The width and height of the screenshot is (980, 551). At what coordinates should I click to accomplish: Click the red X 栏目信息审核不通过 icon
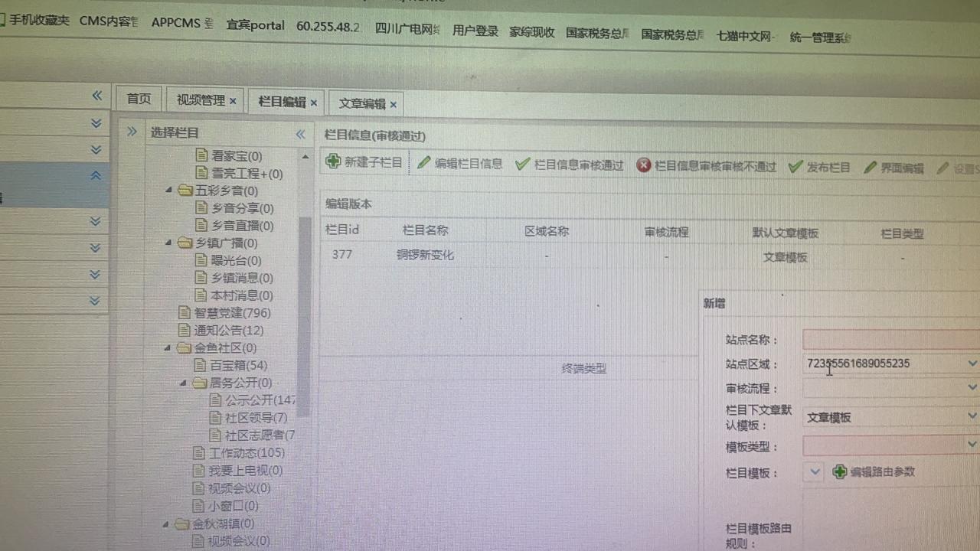644,166
